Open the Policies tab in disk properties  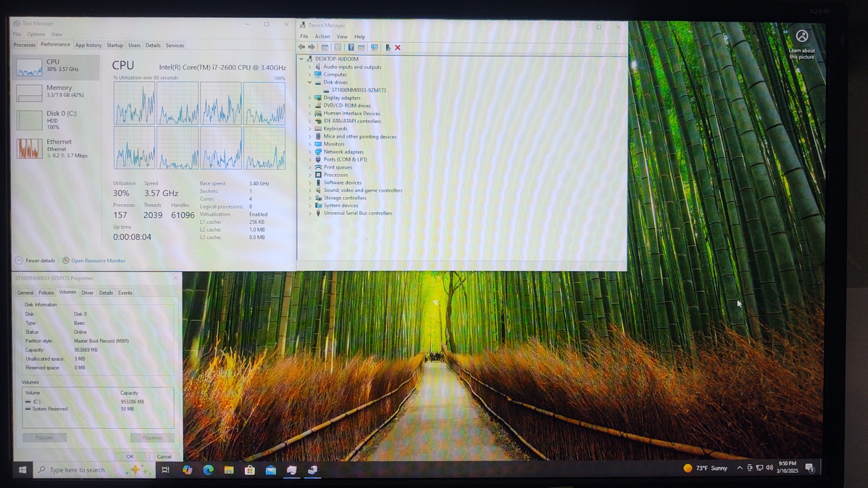pos(46,293)
